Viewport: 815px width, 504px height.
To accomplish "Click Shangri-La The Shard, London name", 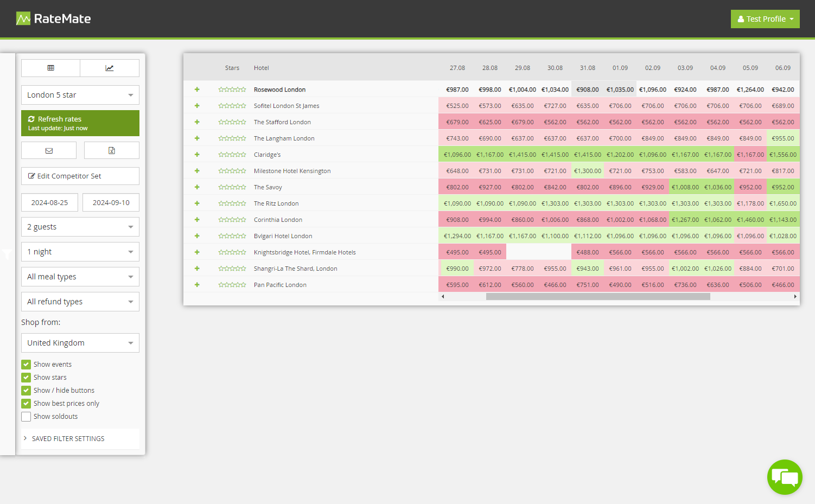I will pyautogui.click(x=296, y=269).
